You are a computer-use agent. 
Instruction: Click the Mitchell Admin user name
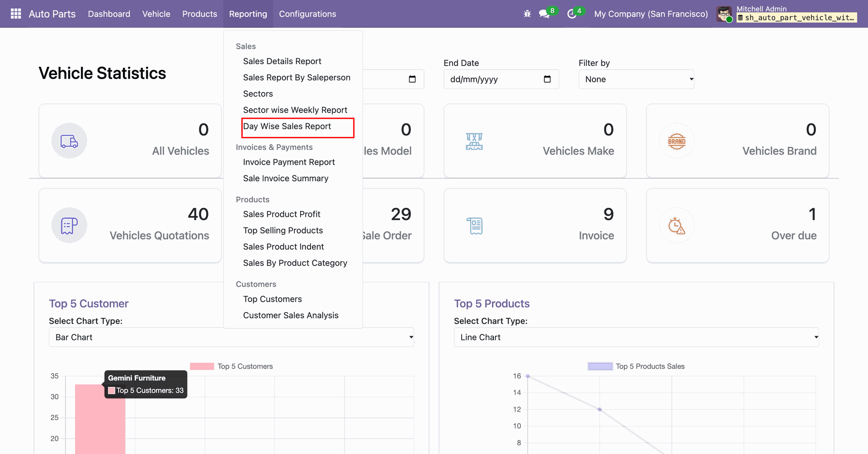[x=761, y=9]
